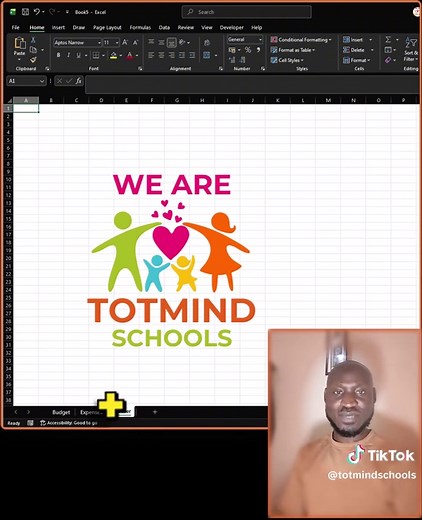Open the Formulas ribbon tab
Image resolution: width=422 pixels, height=520 pixels.
pos(140,28)
